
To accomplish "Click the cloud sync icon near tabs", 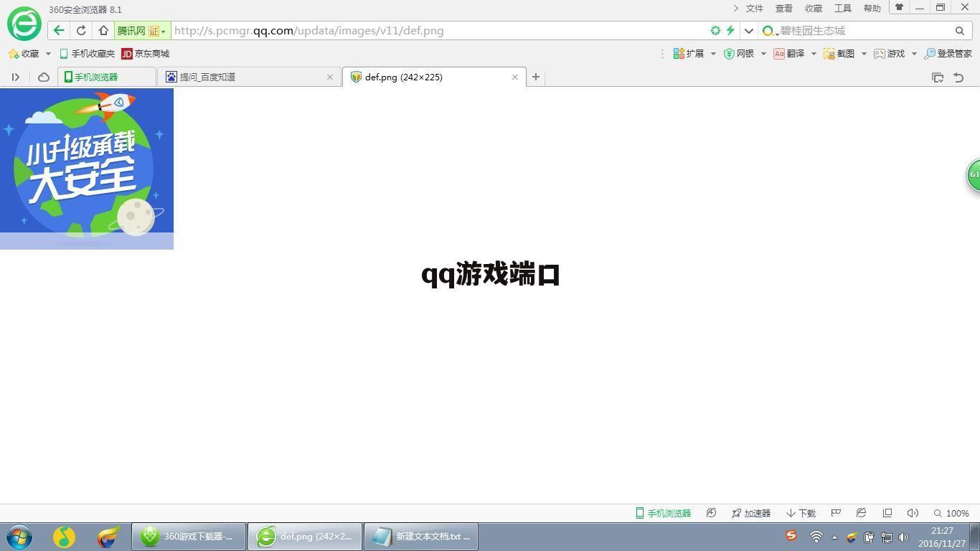I will (44, 77).
